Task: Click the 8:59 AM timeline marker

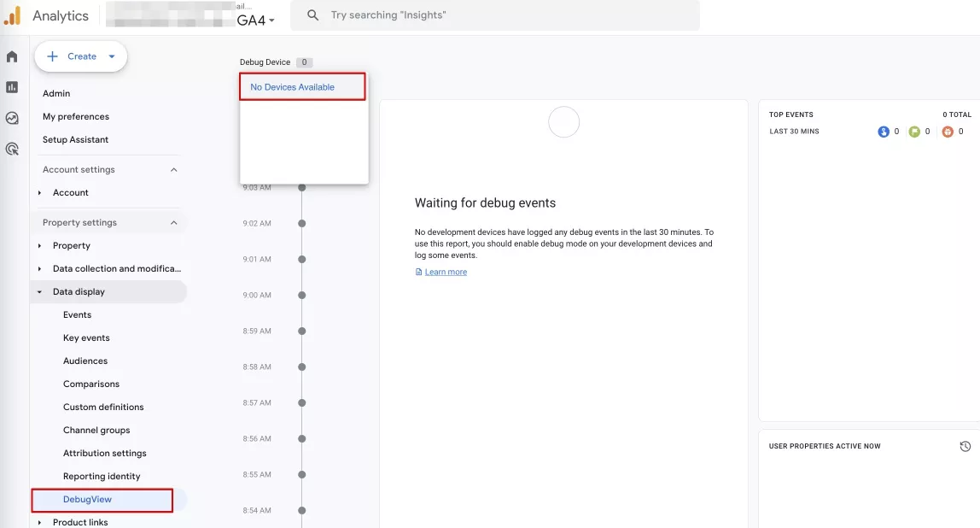Action: tap(302, 331)
